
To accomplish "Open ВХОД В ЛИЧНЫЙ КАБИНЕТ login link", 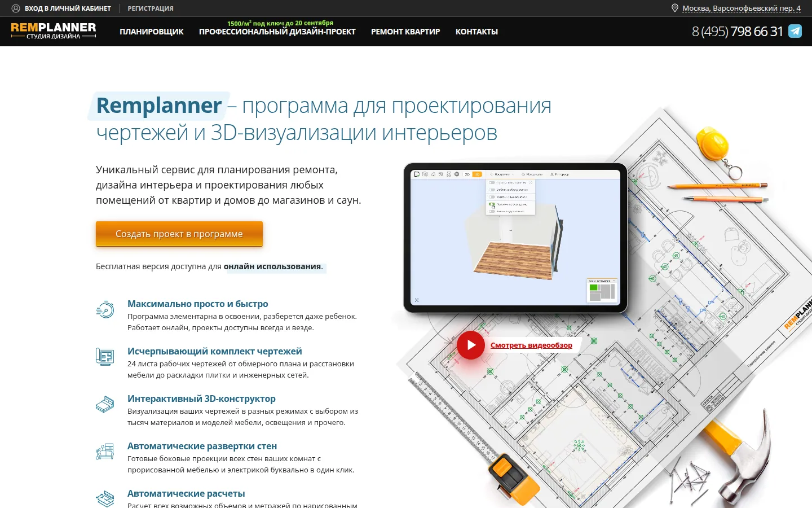I will (x=68, y=8).
